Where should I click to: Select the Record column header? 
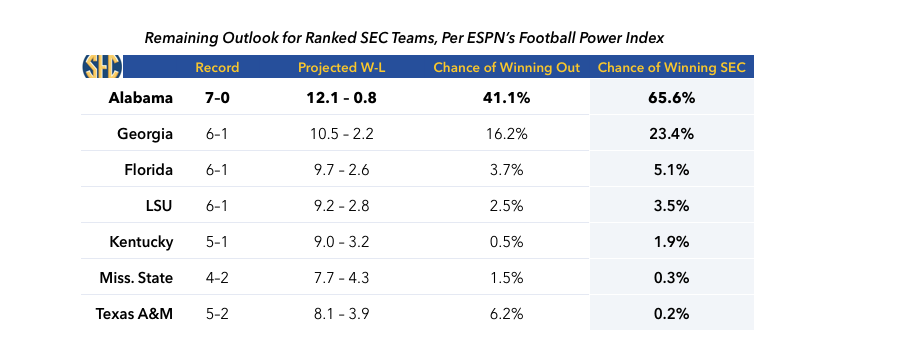217,68
